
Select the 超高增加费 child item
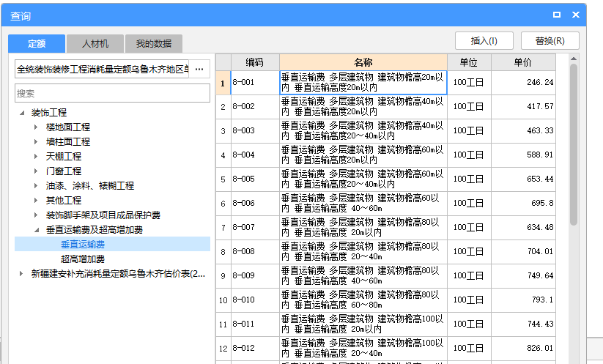[x=83, y=259]
